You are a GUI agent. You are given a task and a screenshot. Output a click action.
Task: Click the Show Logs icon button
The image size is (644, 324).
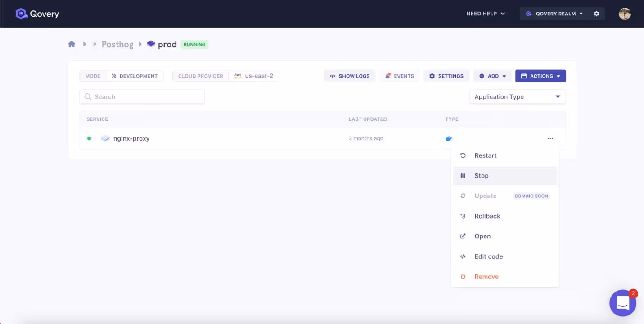pyautogui.click(x=333, y=76)
